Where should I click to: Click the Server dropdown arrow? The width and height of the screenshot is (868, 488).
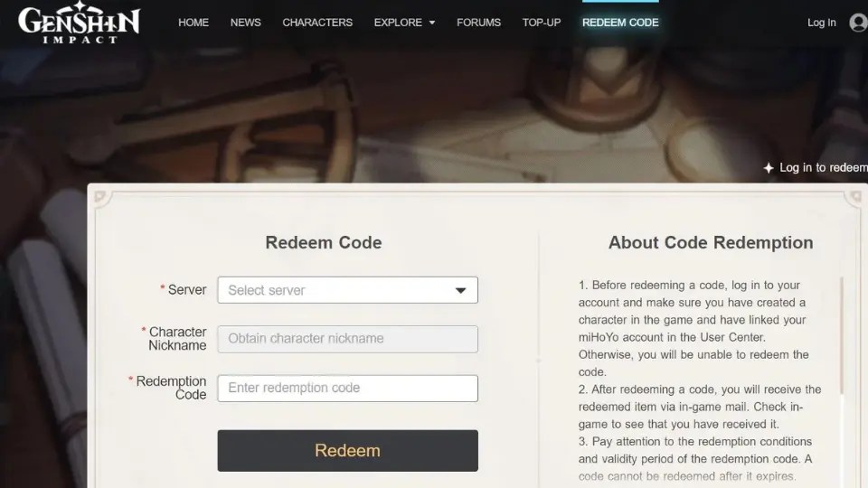click(460, 290)
